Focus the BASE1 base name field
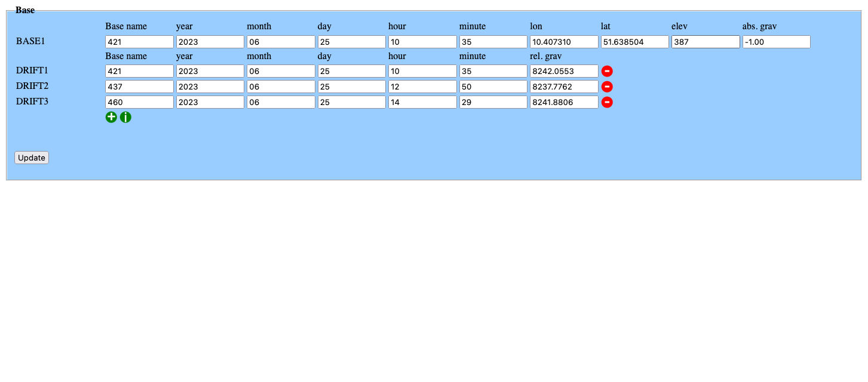This screenshot has width=868, height=382. pos(139,42)
